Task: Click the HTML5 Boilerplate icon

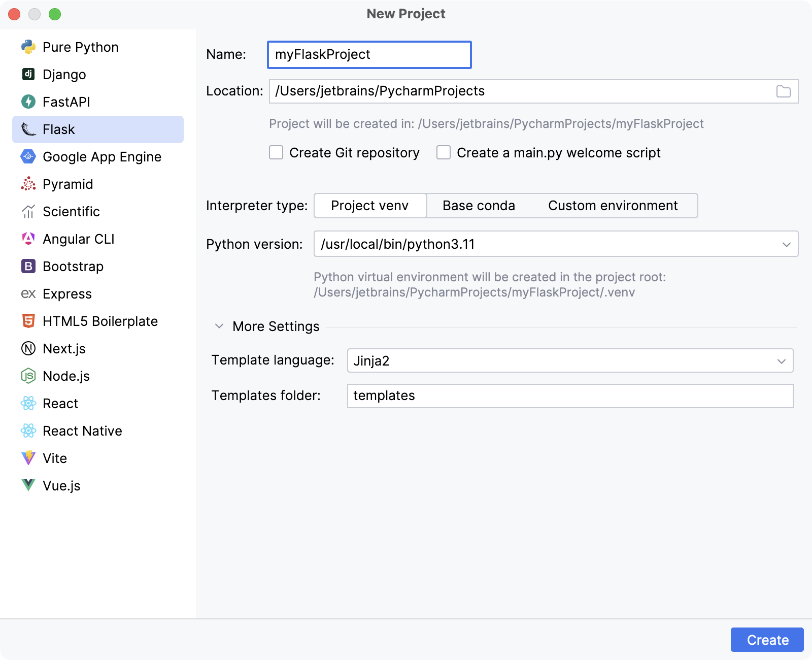Action: pyautogui.click(x=28, y=321)
